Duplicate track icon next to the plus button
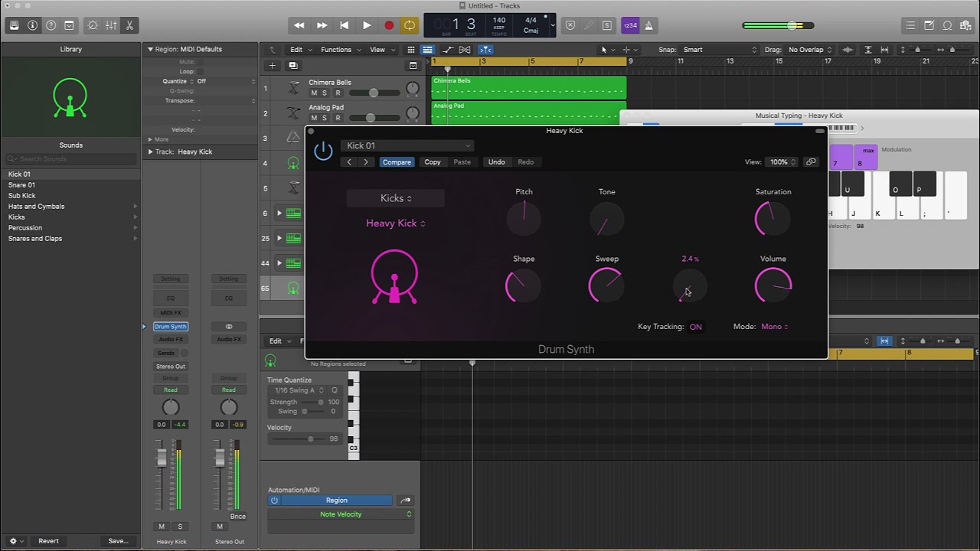Image resolution: width=980 pixels, height=551 pixels. [292, 66]
